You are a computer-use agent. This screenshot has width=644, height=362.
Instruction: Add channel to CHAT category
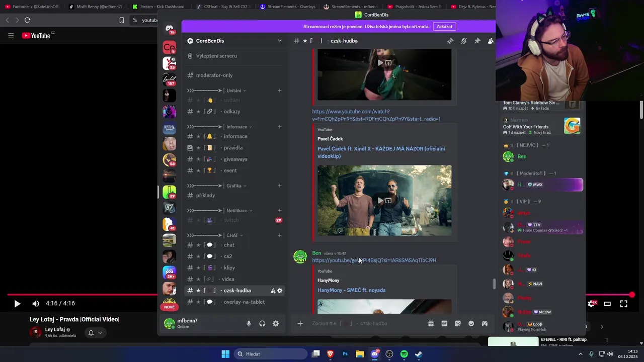(280, 235)
